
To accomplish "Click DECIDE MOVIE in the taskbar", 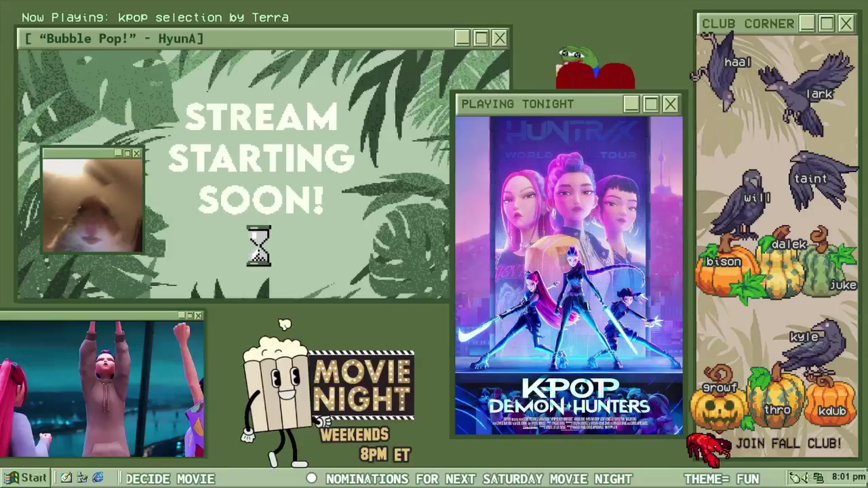I will pyautogui.click(x=170, y=479).
